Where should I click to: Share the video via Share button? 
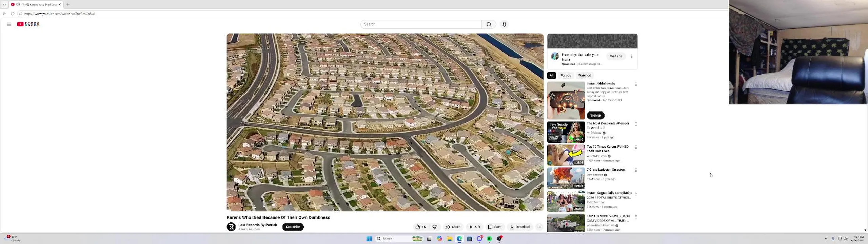pos(453,227)
